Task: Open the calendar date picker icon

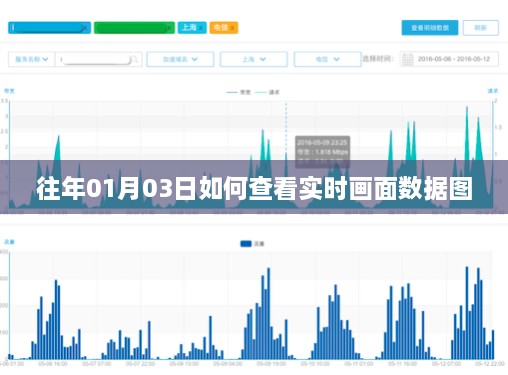Action: click(407, 59)
